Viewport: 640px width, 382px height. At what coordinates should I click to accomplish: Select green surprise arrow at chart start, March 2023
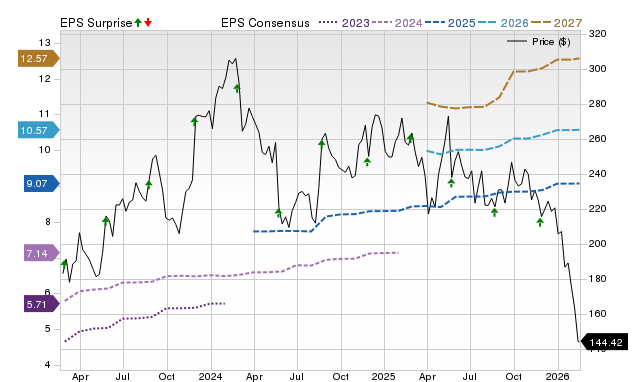[64, 264]
